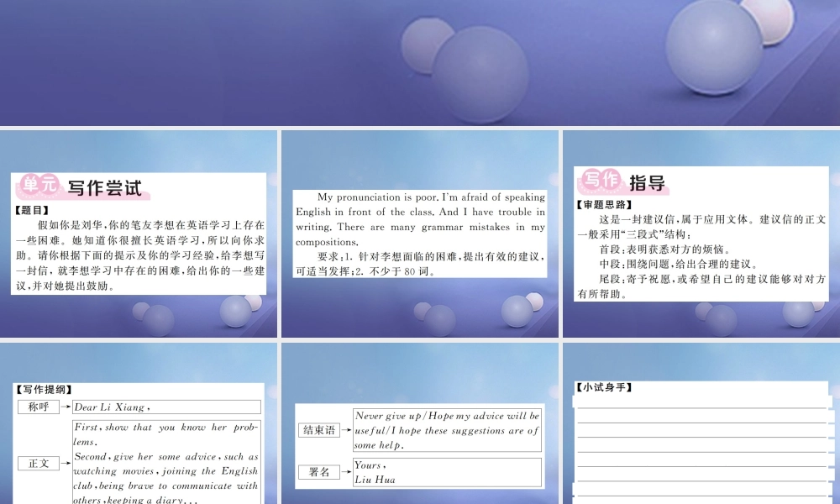The width and height of the screenshot is (840, 504).
Task: Click the pink 单元 badge icon
Action: tap(39, 186)
